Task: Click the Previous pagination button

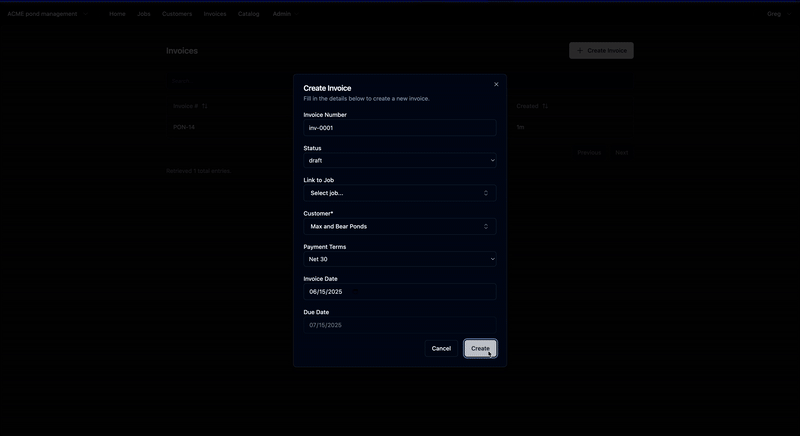Action: (589, 152)
